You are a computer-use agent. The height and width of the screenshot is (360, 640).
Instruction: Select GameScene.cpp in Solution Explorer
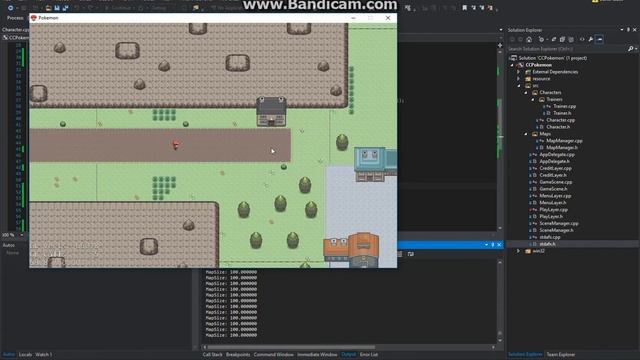coord(556,182)
